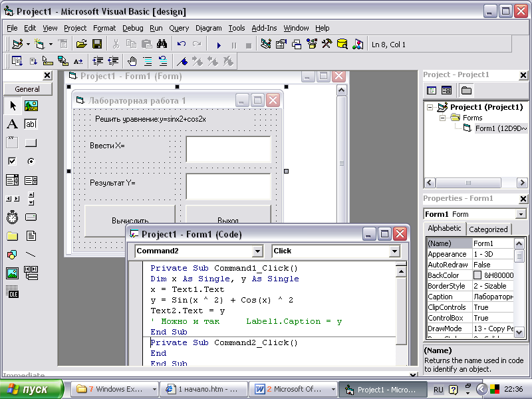The width and height of the screenshot is (532, 399).
Task: Click View Object in Project panel
Action: [446, 90]
